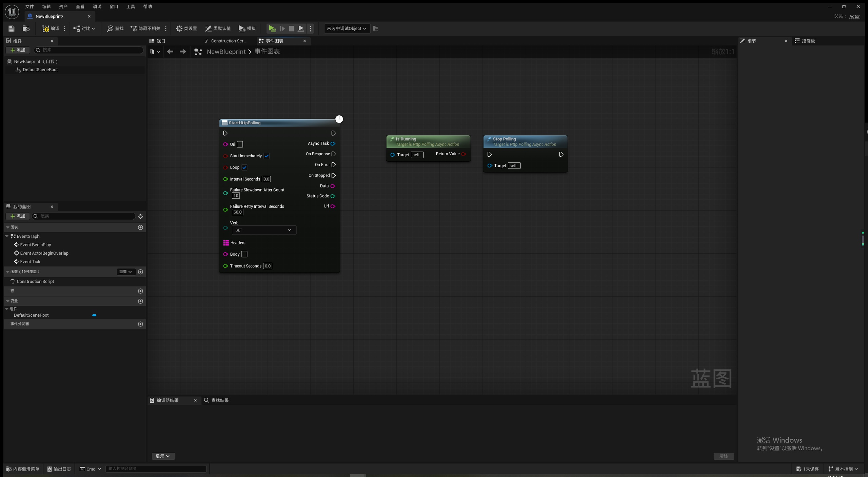
Task: Open My Blueprint settings gear icon
Action: (140, 216)
